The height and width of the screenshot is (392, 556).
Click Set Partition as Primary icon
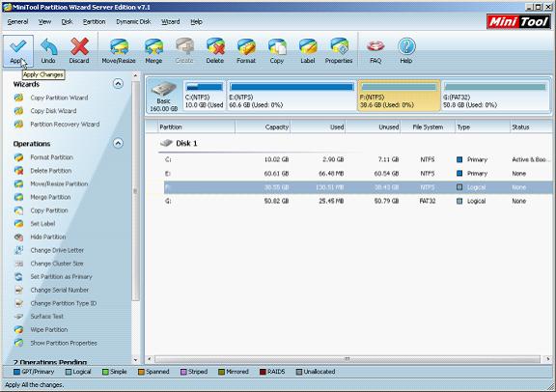coord(18,277)
